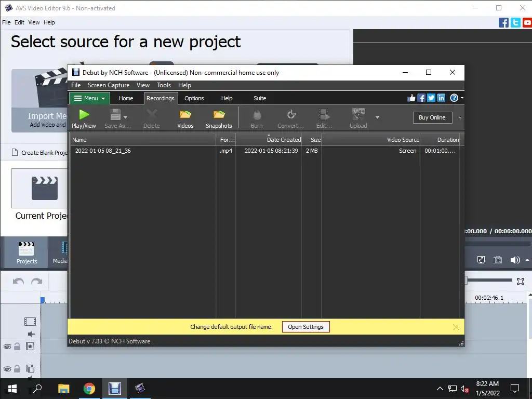Click the Save As floppy icon
This screenshot has width=532, height=399.
pyautogui.click(x=115, y=115)
